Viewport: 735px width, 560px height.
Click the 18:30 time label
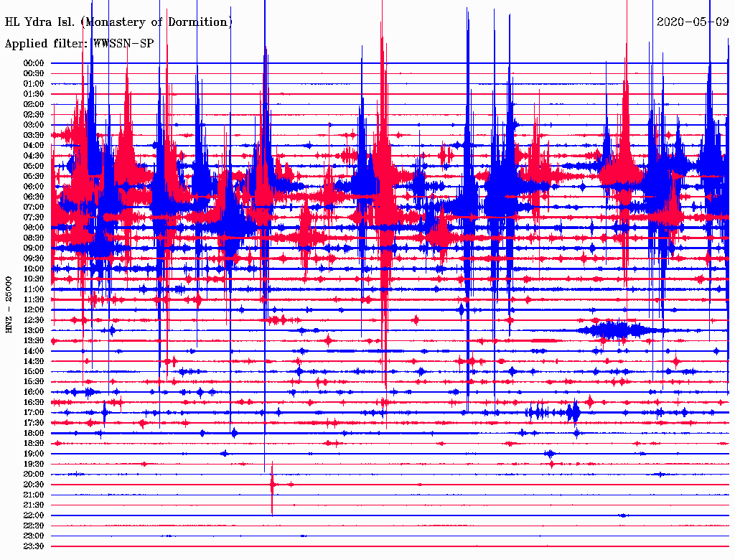coord(34,444)
